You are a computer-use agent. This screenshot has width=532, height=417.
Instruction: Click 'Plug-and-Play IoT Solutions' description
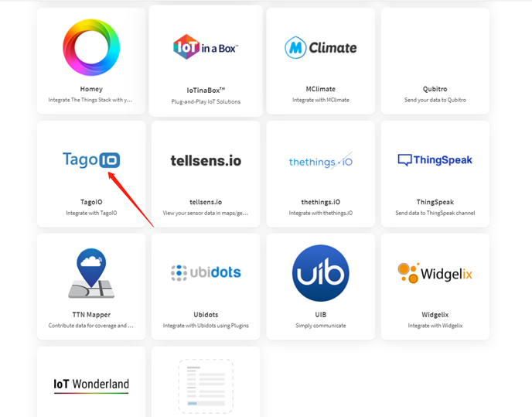(206, 101)
